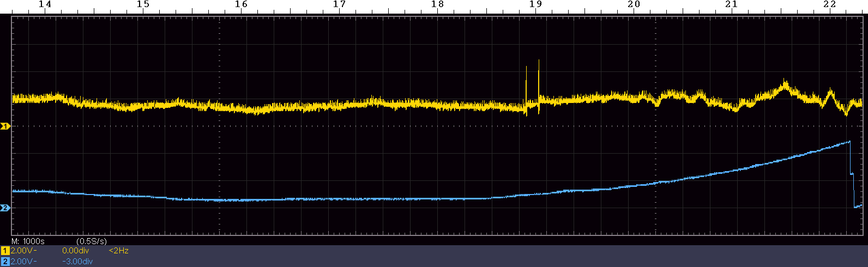This screenshot has height=267, width=868.
Task: Click time axis label 19
Action: pos(535,4)
